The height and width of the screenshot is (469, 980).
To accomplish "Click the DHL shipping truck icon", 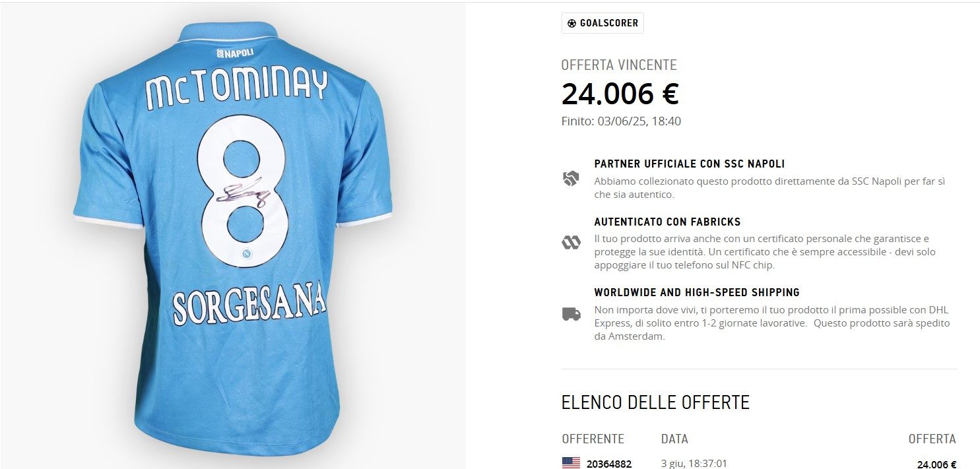I will [572, 315].
